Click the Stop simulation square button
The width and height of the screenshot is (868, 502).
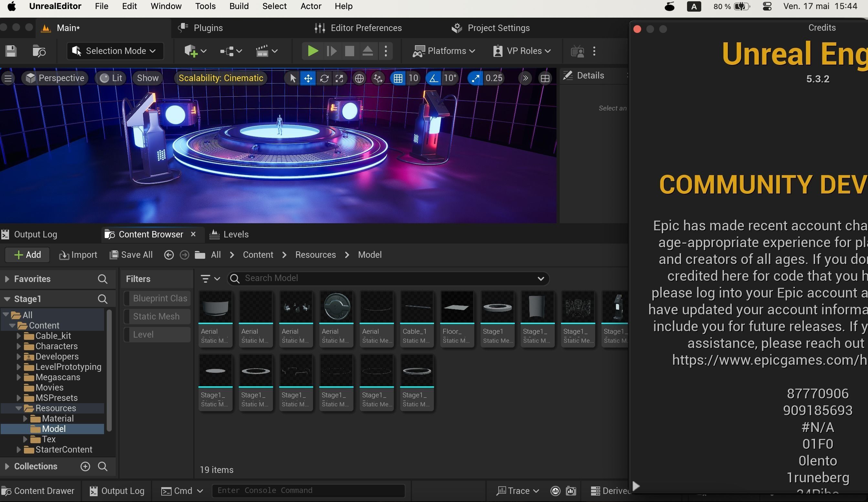click(349, 51)
